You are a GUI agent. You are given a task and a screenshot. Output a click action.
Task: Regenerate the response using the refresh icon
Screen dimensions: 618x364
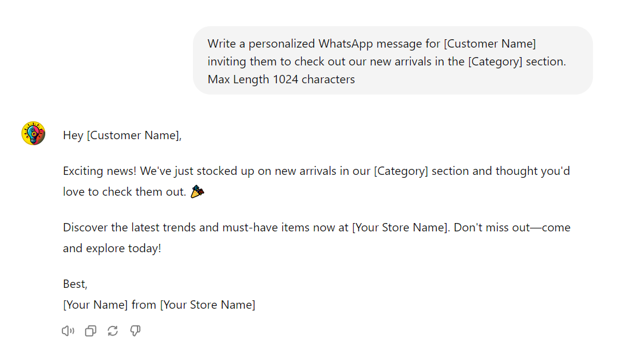113,331
